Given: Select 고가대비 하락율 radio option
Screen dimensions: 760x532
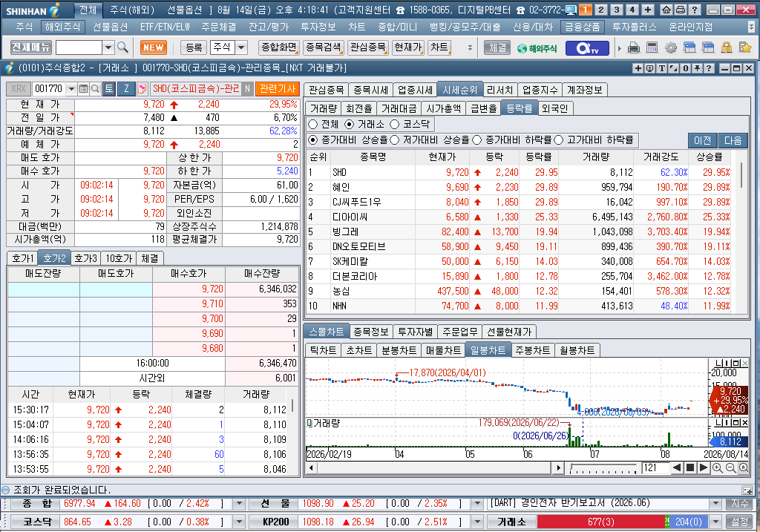Looking at the screenshot, I should (558, 140).
